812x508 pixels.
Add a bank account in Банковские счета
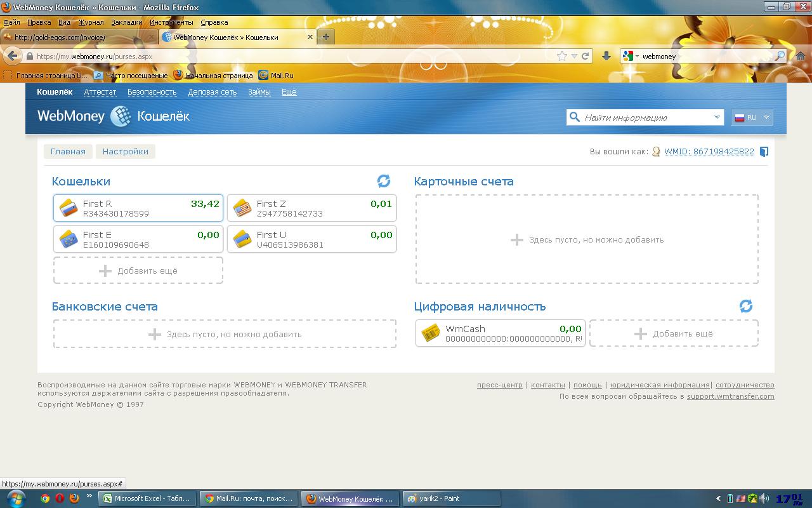tap(225, 334)
